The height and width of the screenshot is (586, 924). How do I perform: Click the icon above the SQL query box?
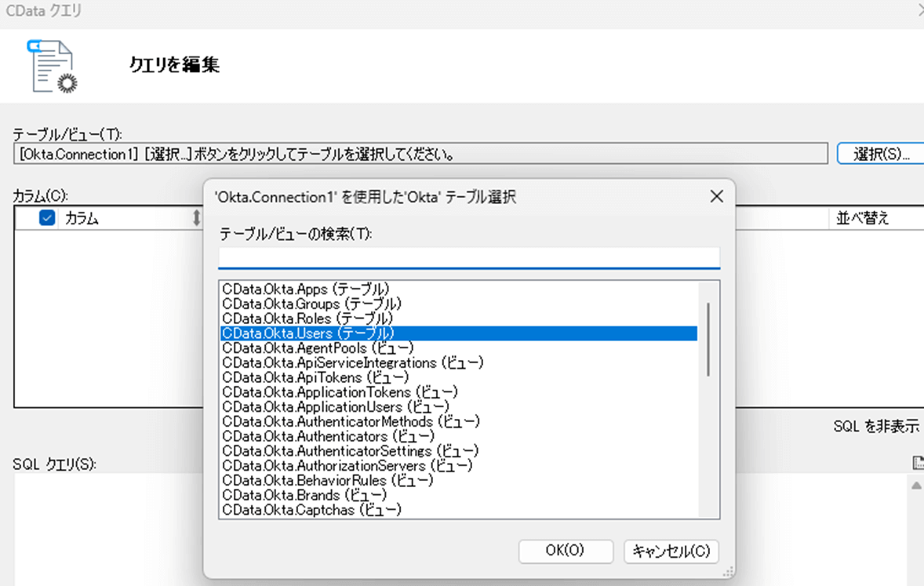[x=918, y=463]
